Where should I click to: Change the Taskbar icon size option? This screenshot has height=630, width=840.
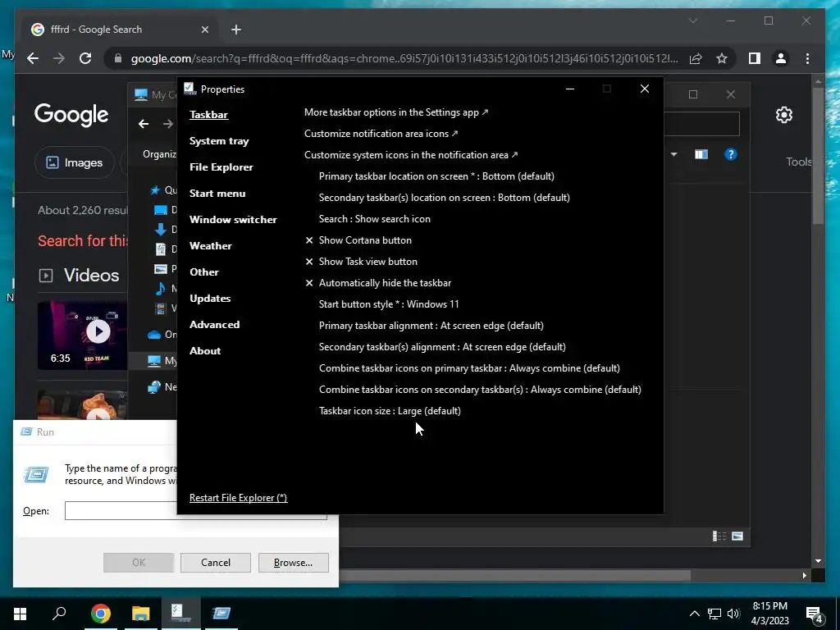click(x=390, y=411)
